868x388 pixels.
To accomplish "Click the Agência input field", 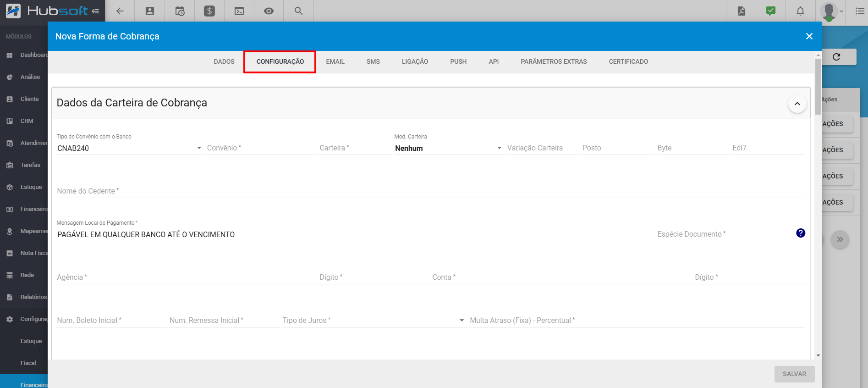I will click(187, 277).
